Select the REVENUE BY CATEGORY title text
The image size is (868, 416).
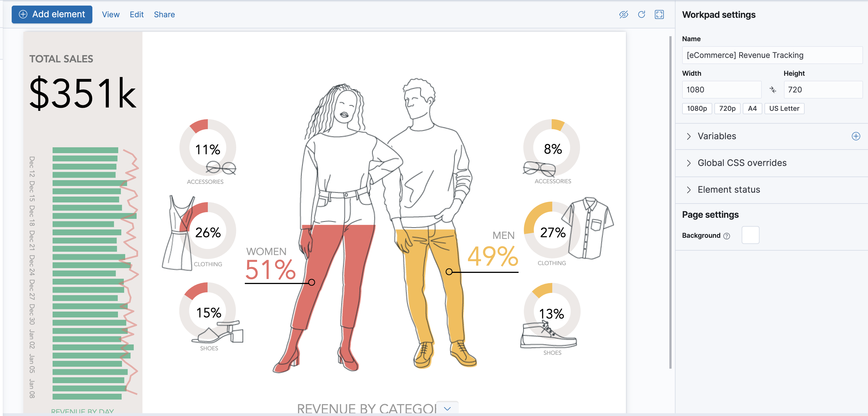[x=367, y=408]
